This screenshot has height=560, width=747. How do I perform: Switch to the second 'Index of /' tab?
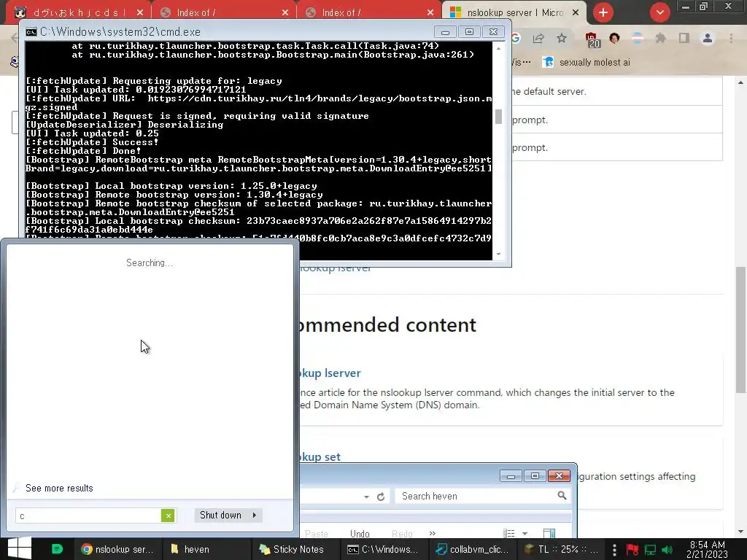tap(368, 12)
